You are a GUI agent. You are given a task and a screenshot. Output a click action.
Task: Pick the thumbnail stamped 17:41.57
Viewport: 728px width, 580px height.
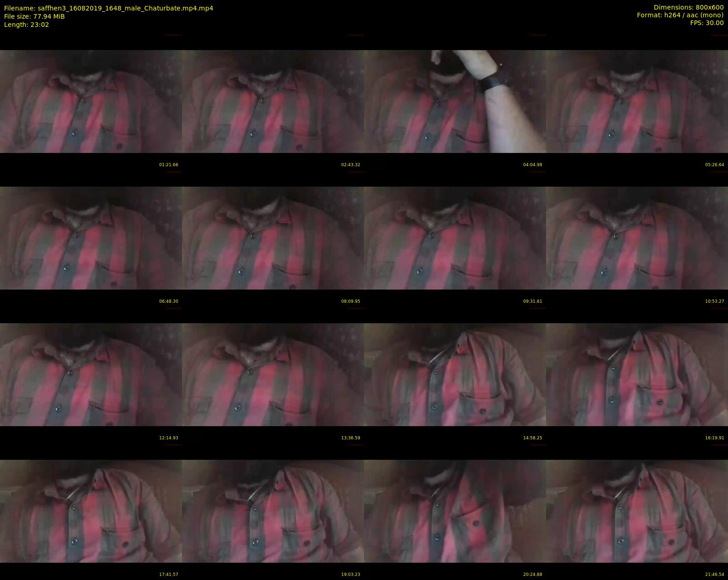point(91,511)
